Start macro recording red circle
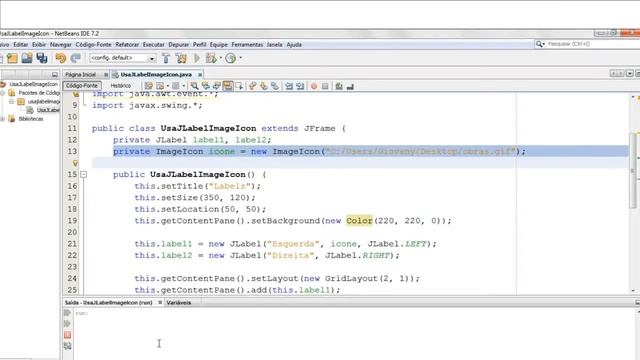The image size is (640, 360). tap(314, 86)
